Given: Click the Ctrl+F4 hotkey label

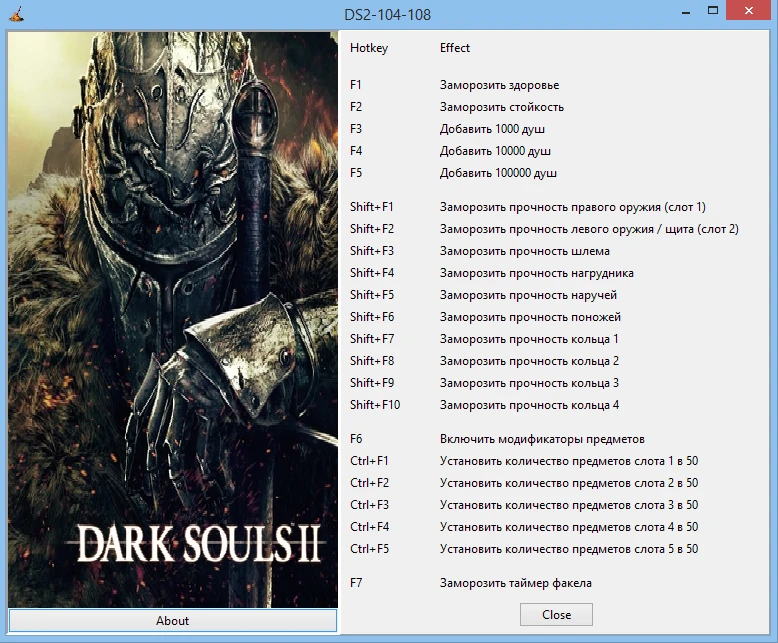Looking at the screenshot, I should point(370,527).
